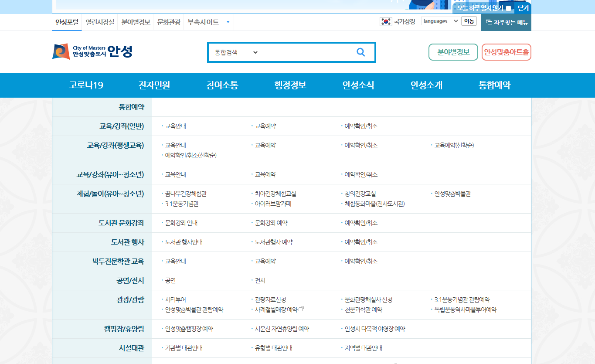Open 사계절썰매장 예약 link

[276, 310]
